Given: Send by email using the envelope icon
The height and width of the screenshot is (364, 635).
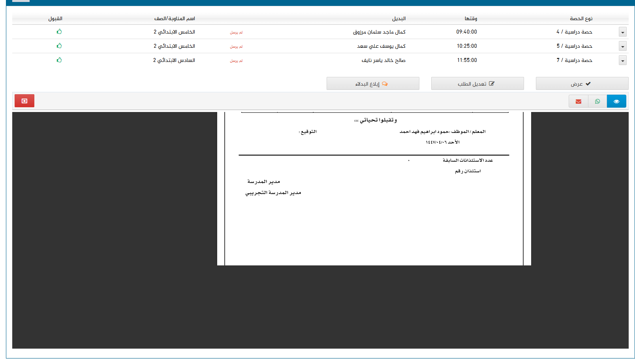Looking at the screenshot, I should coord(578,101).
